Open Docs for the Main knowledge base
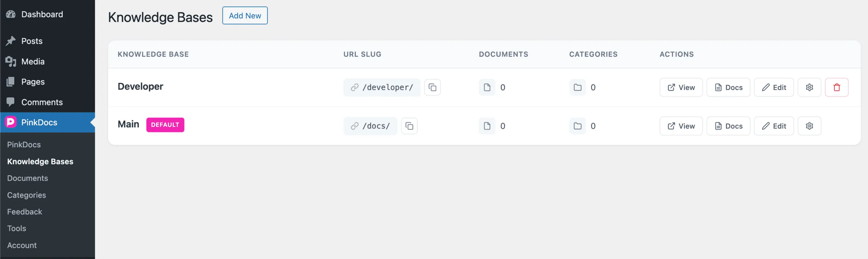868x259 pixels. click(x=728, y=126)
